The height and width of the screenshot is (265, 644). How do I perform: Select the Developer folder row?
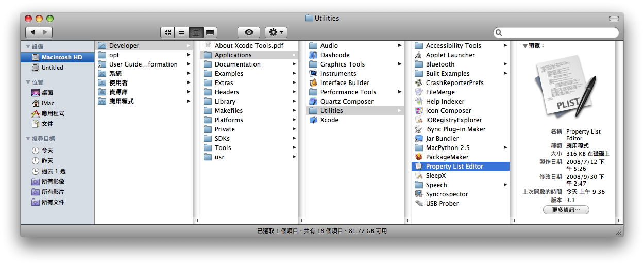(x=144, y=46)
